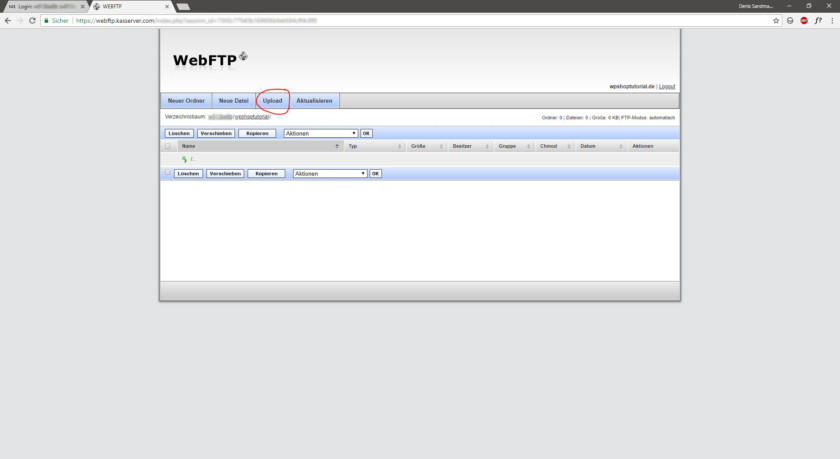Bookmark this page with the star icon
Screen dimensions: 840x459
[776, 20]
